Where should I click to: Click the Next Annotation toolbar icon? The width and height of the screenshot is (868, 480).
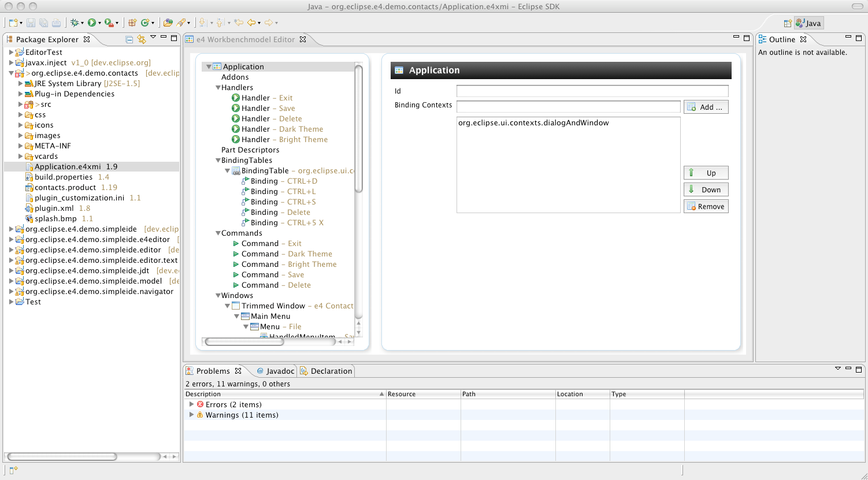[x=203, y=23]
